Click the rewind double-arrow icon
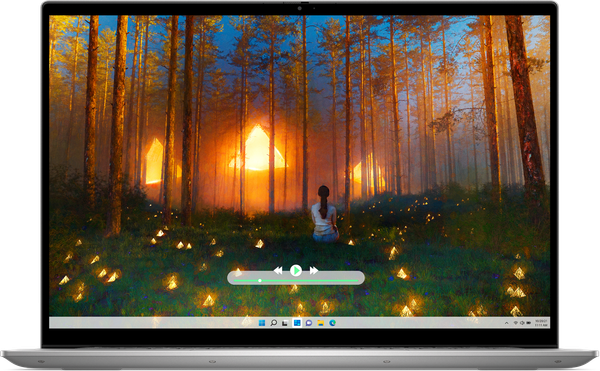Viewport: 600px width, 371px height. click(278, 270)
